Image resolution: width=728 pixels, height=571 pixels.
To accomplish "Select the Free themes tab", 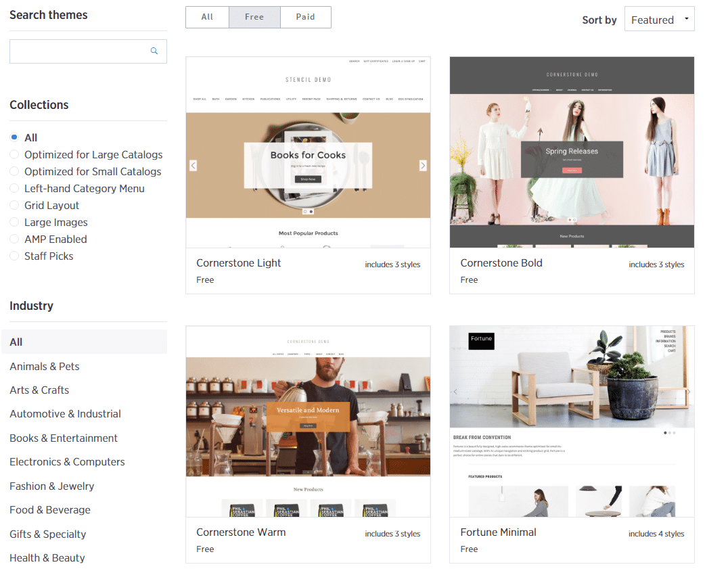I will [254, 18].
